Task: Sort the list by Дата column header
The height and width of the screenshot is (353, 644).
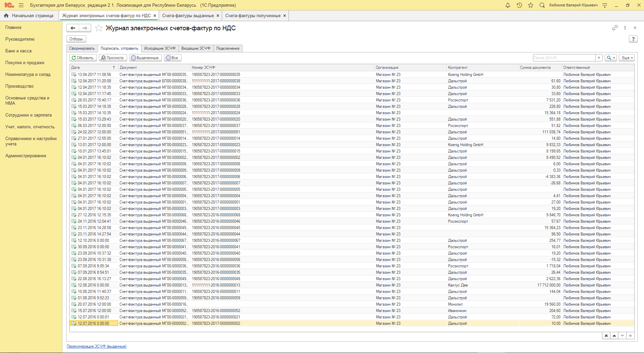Action: [91, 68]
